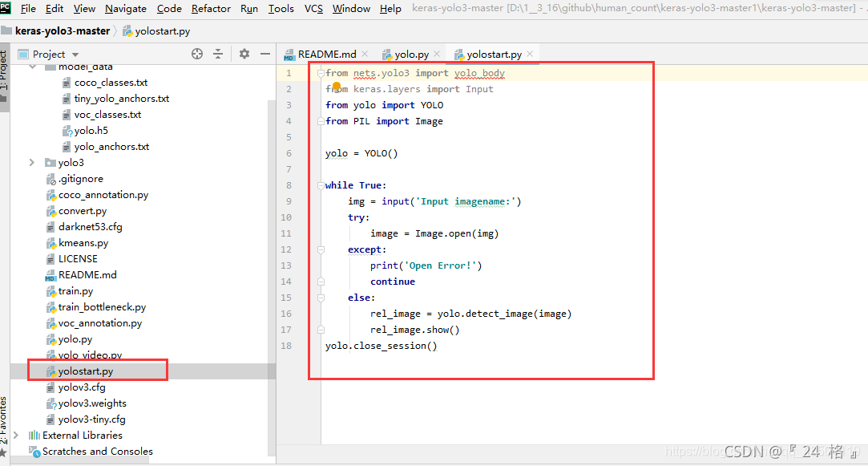Image resolution: width=868 pixels, height=466 pixels.
Task: Select voc_classes.txt file
Action: 107,115
